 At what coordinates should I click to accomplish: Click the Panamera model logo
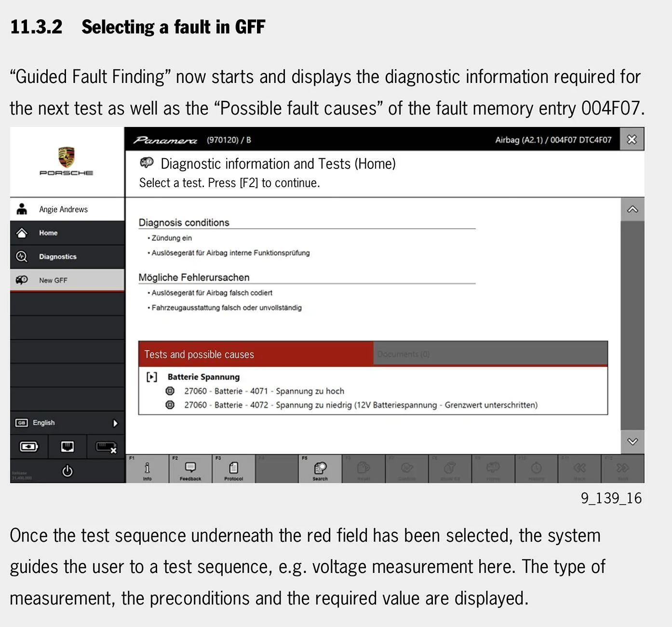pyautogui.click(x=165, y=140)
